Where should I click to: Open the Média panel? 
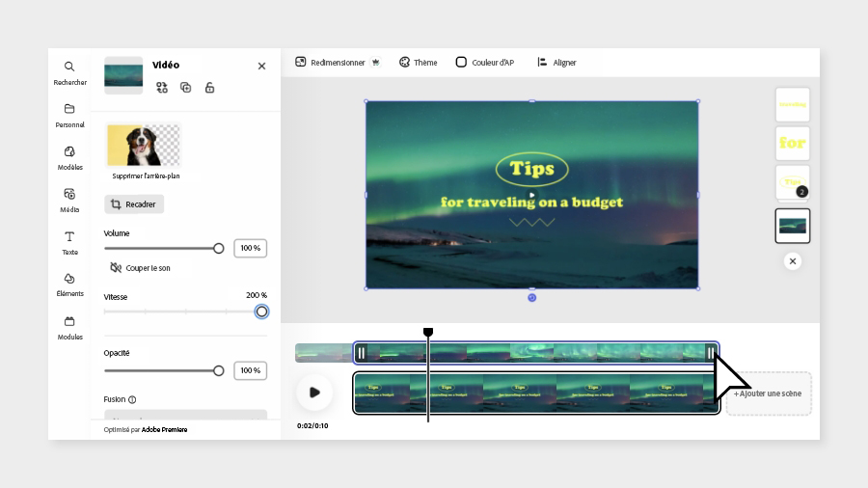tap(69, 201)
